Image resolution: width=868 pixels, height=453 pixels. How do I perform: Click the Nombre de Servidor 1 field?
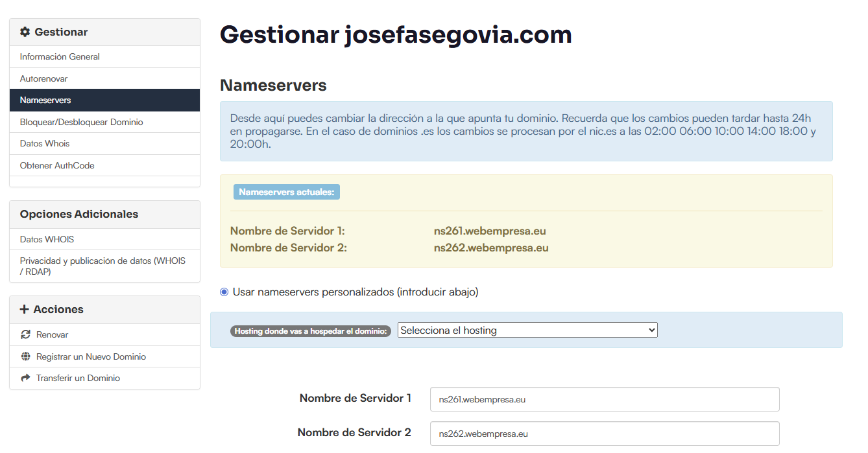click(x=604, y=399)
